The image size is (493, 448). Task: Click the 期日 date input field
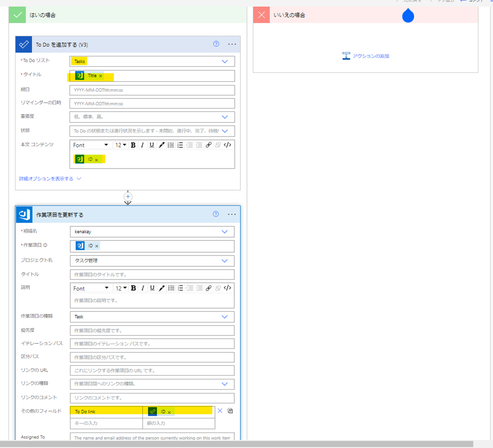(x=152, y=90)
